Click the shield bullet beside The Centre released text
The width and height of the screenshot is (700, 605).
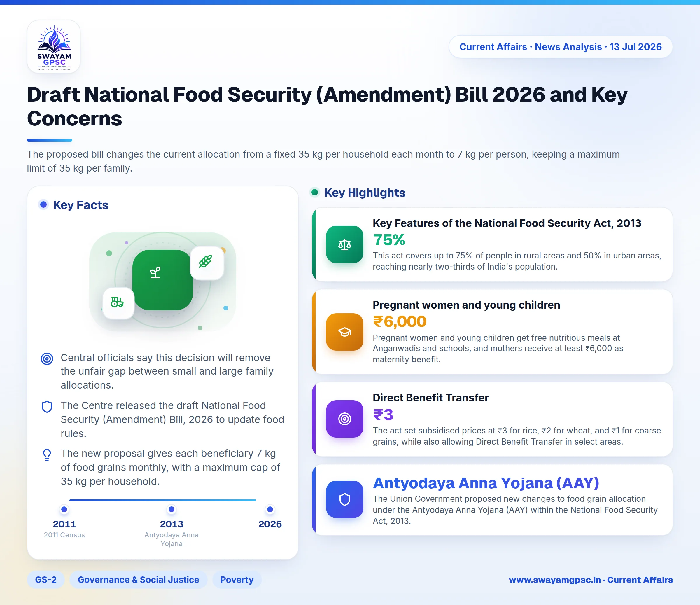click(x=47, y=406)
